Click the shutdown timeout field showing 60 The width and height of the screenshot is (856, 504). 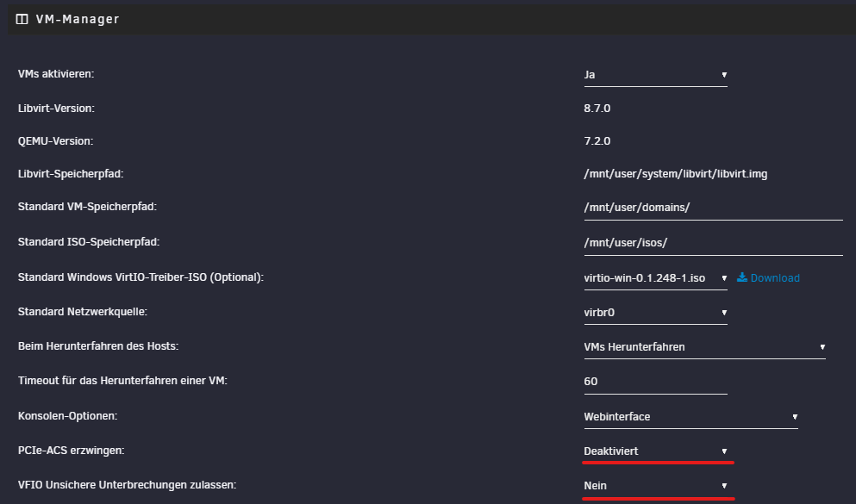tap(655, 382)
